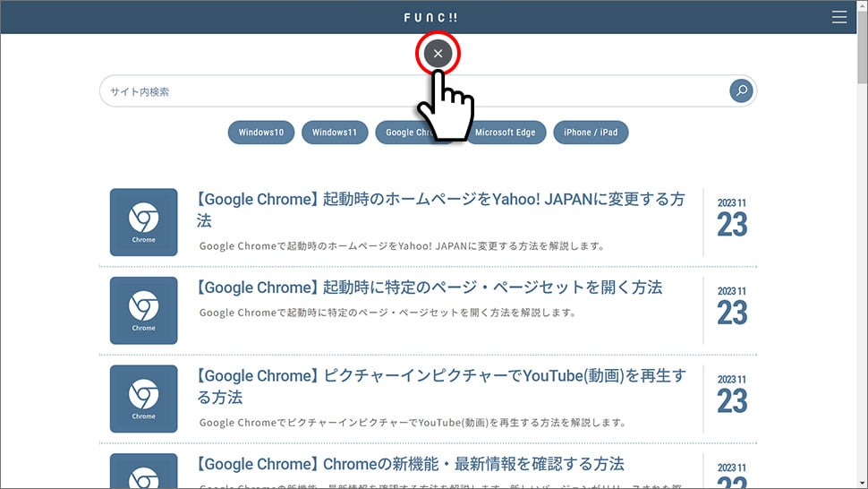Select the Windows10 tag

click(x=260, y=133)
